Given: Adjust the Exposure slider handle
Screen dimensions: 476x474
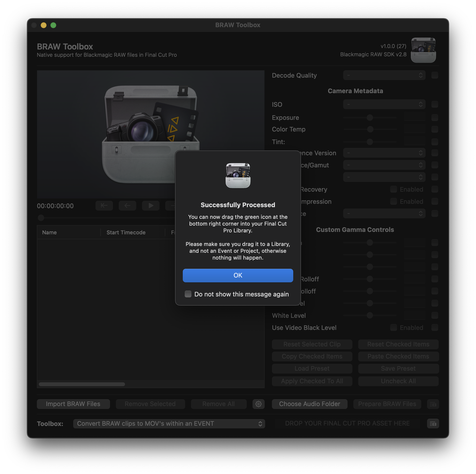Looking at the screenshot, I should pos(370,118).
